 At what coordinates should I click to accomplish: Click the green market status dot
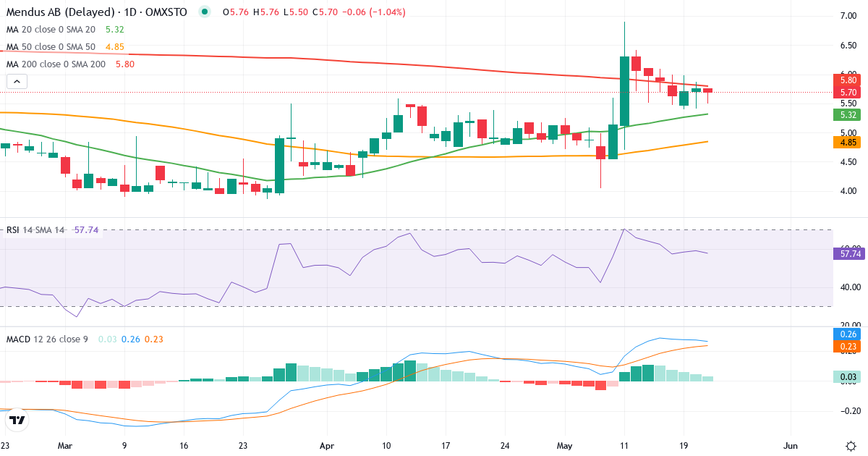tap(206, 12)
